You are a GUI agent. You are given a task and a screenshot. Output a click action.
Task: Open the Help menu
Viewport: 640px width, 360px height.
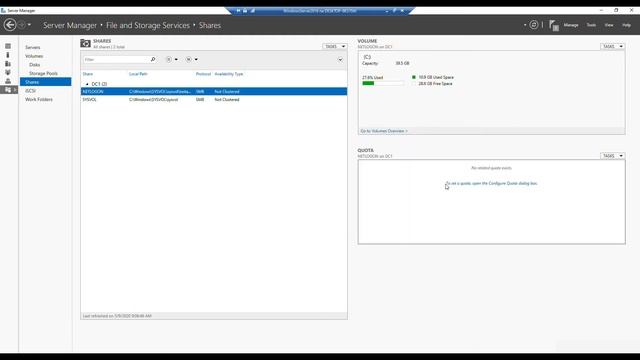626,25
